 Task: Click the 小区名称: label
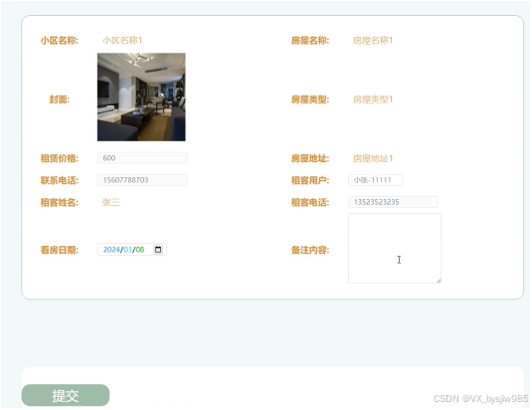click(60, 41)
